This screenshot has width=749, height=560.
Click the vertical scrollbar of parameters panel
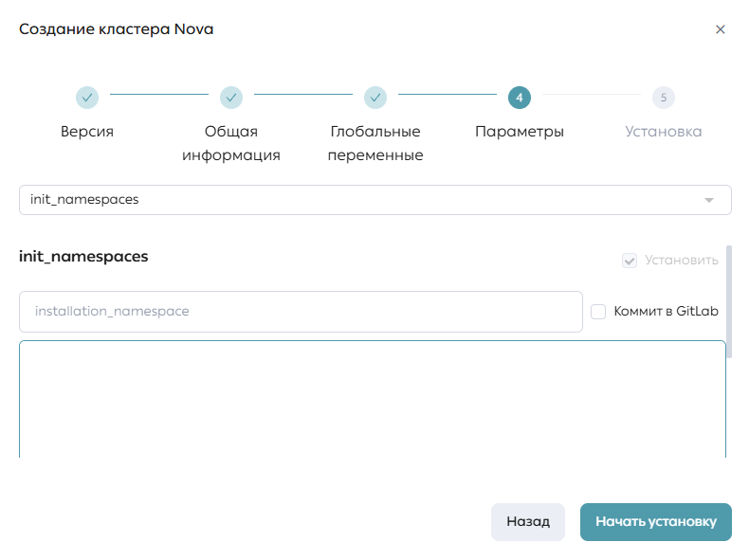[729, 301]
